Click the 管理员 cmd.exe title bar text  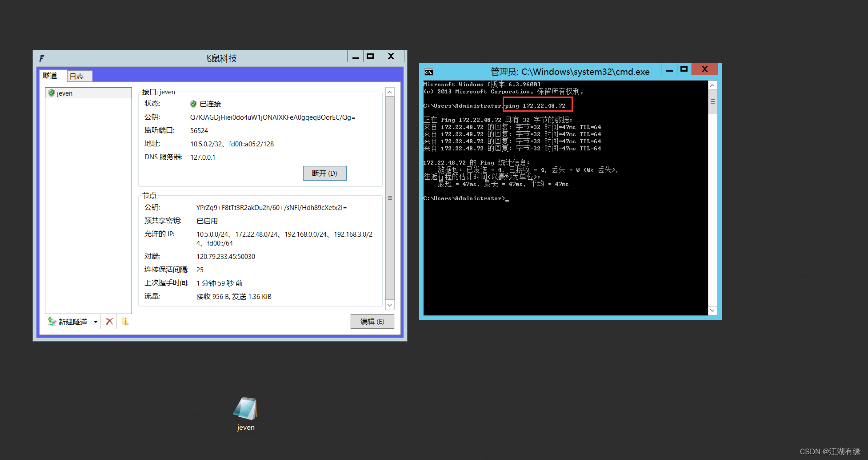point(570,72)
